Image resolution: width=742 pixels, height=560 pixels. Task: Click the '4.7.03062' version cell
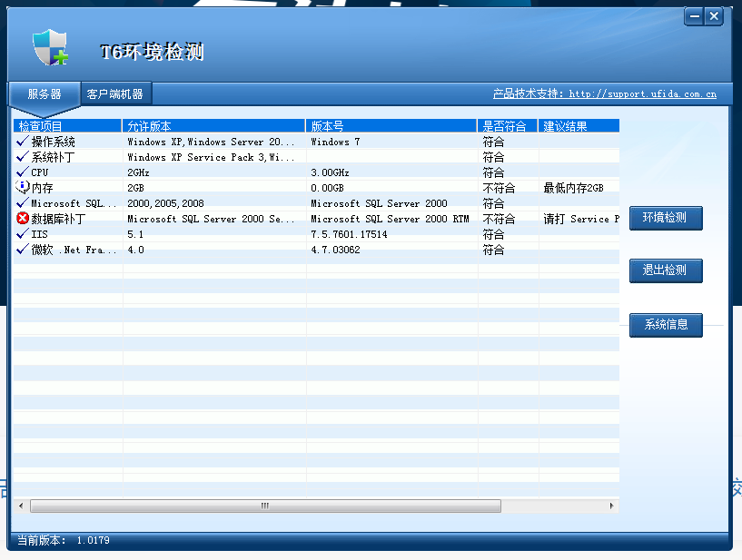pyautogui.click(x=335, y=250)
